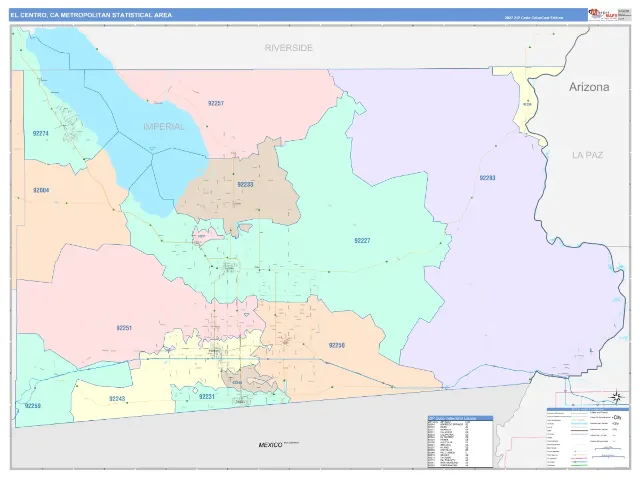The image size is (640, 480).
Task: Click the 92231 ZIP code label
Action: coord(207,396)
